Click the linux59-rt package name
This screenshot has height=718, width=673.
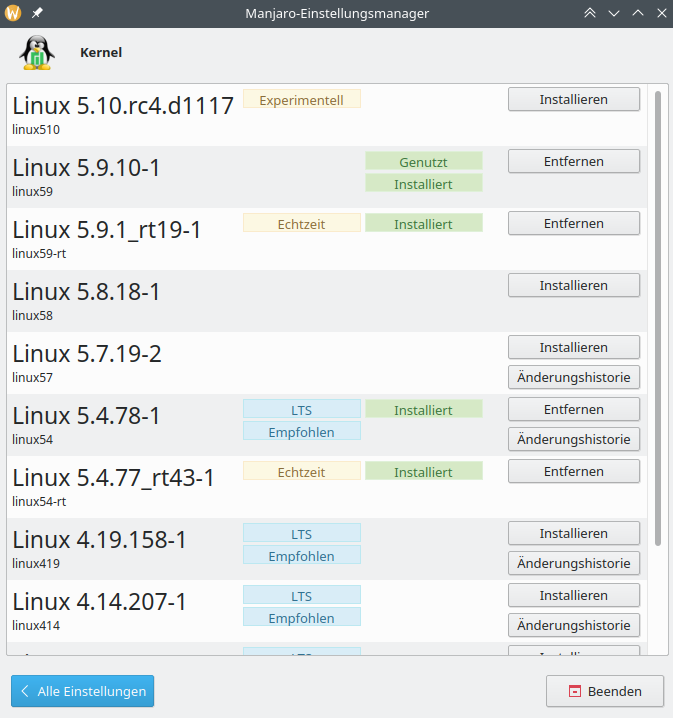39,253
